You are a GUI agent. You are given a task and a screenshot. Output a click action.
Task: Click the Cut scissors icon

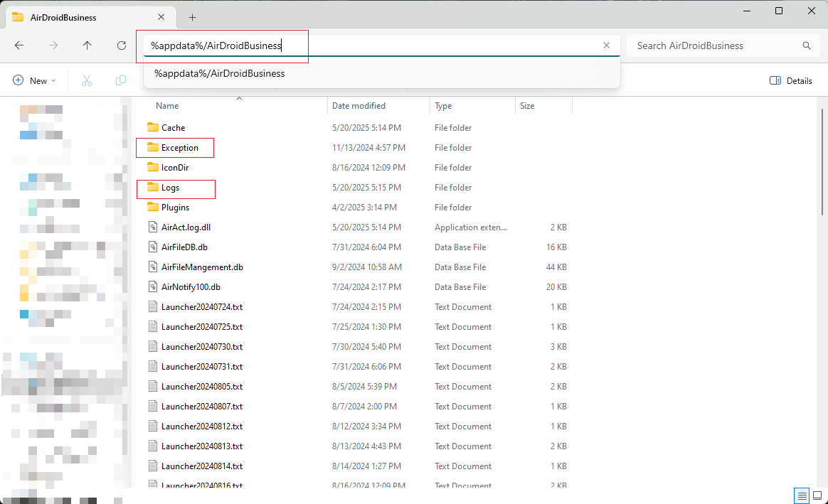pyautogui.click(x=87, y=80)
